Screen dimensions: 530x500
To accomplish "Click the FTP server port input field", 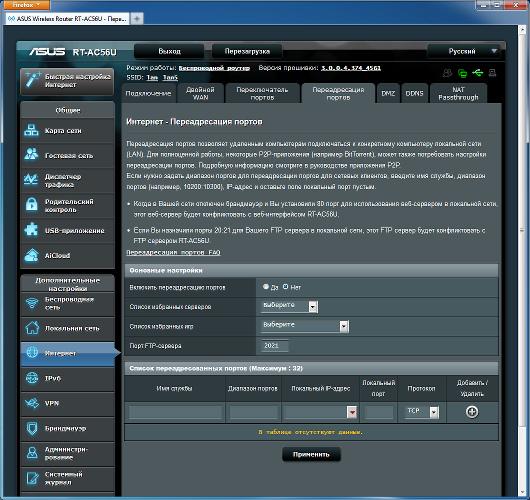I will pyautogui.click(x=275, y=346).
